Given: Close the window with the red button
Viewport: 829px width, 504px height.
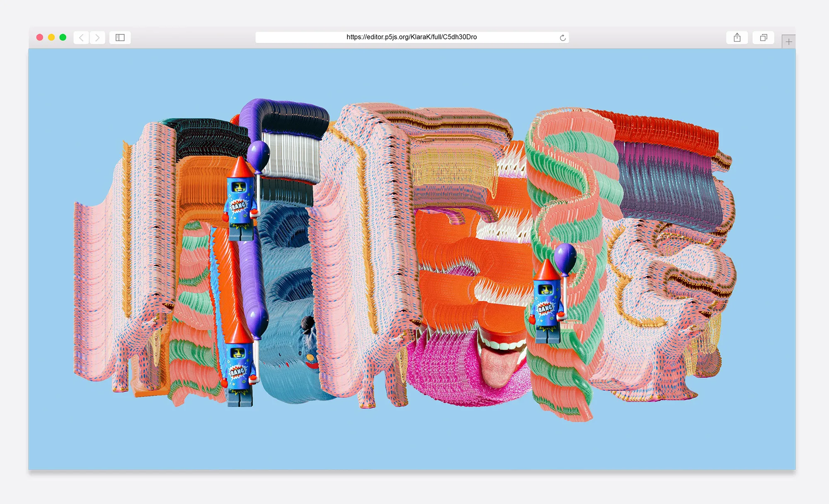Looking at the screenshot, I should click(x=40, y=37).
